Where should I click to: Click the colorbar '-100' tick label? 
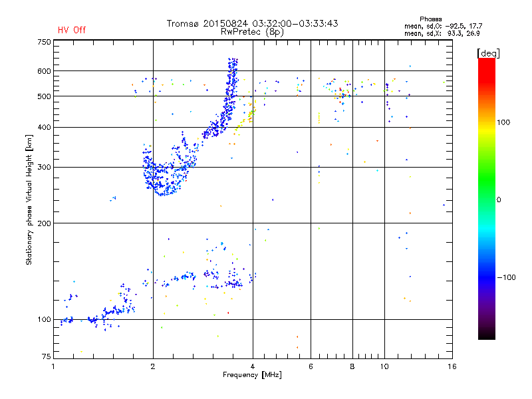(x=506, y=277)
